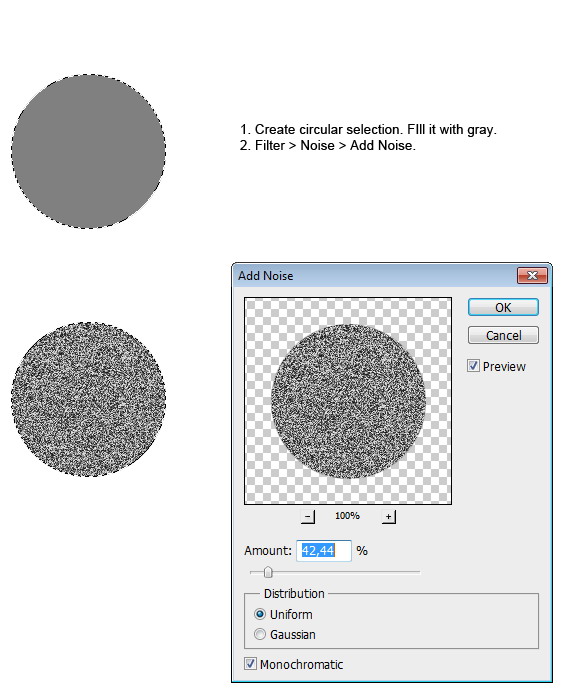Select the Uniform distribution option
The width and height of the screenshot is (564, 698).
260,614
